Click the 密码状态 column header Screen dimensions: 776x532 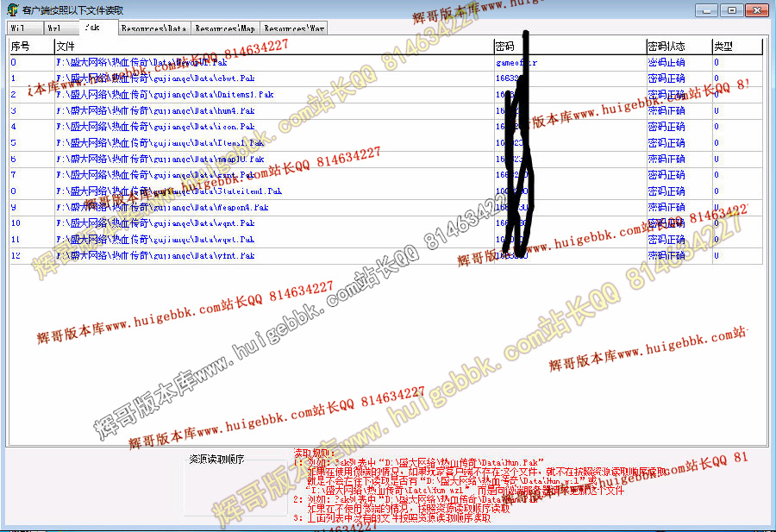(679, 46)
